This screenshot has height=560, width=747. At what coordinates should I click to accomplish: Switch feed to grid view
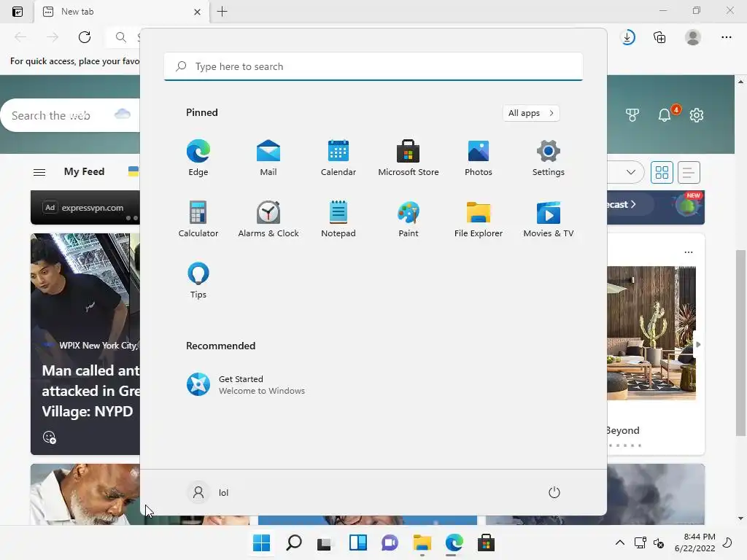[x=662, y=172]
